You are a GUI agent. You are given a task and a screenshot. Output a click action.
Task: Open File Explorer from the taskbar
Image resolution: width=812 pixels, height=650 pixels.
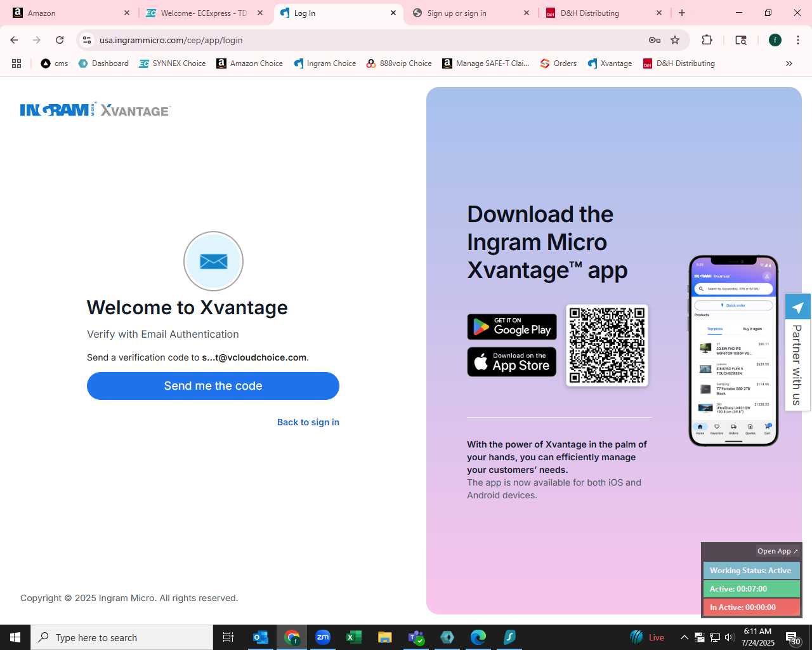tap(385, 637)
